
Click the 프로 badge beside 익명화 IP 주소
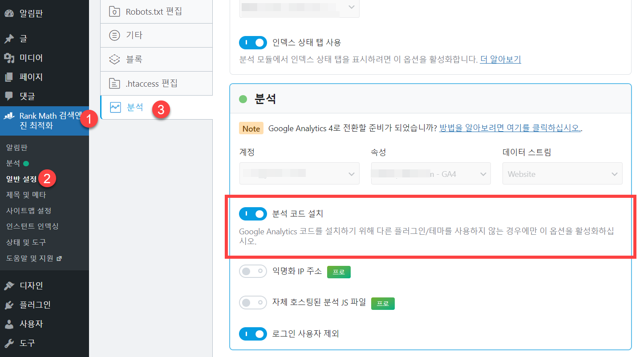[x=339, y=272]
